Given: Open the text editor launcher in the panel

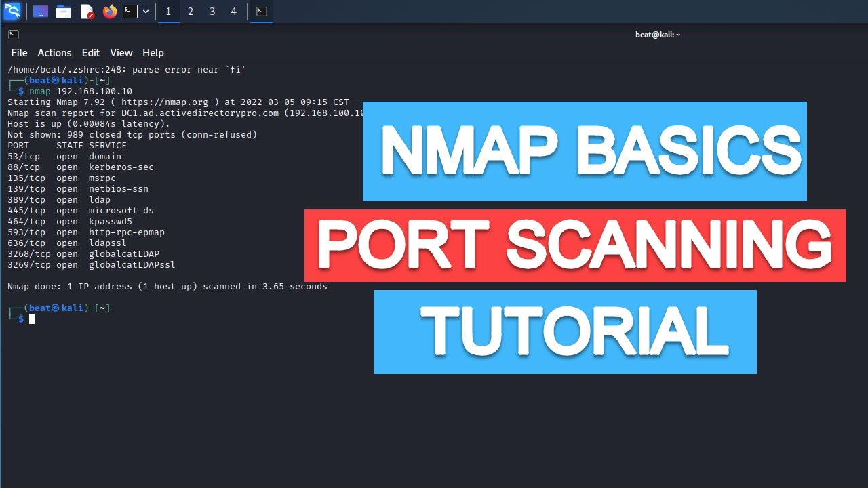Looking at the screenshot, I should 87,12.
